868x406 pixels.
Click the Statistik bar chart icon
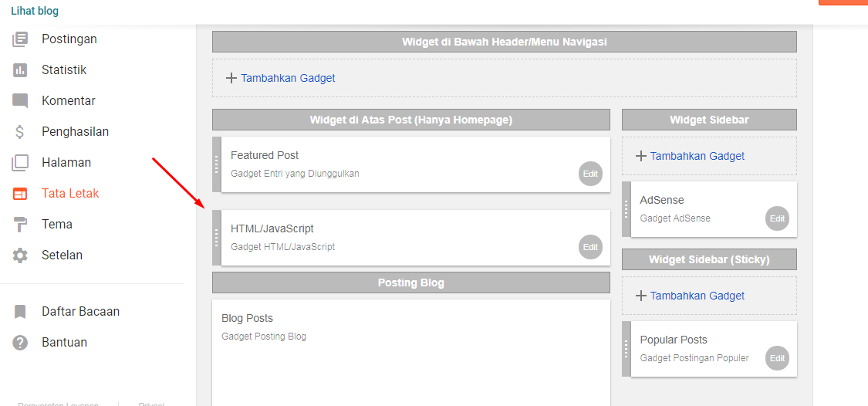(x=20, y=69)
